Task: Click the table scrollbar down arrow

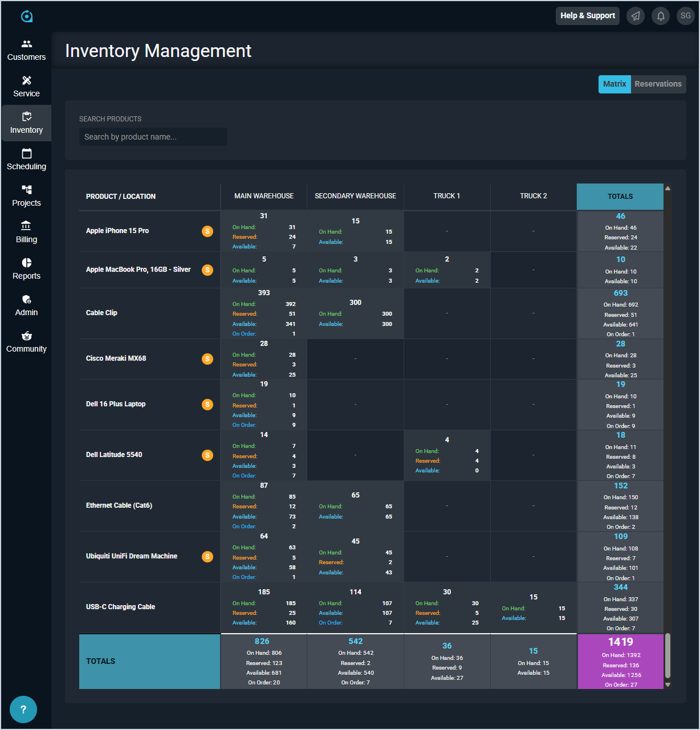Action: coord(668,685)
